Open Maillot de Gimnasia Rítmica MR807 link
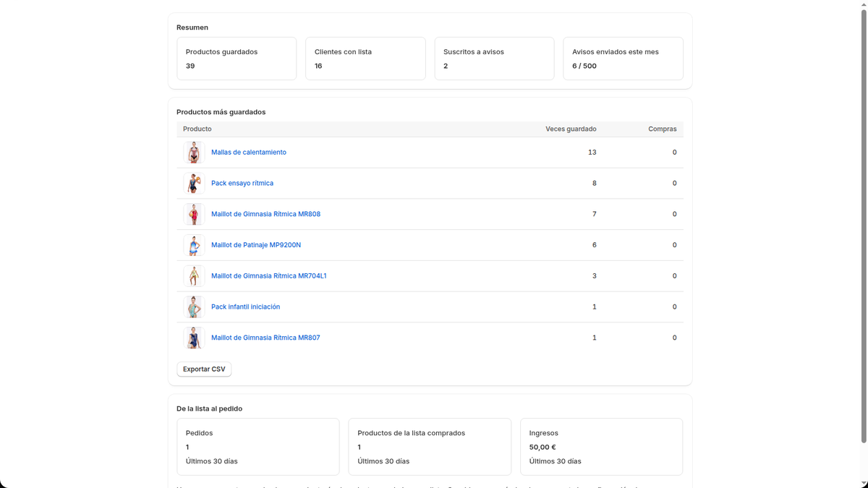Image resolution: width=868 pixels, height=488 pixels. coord(265,338)
